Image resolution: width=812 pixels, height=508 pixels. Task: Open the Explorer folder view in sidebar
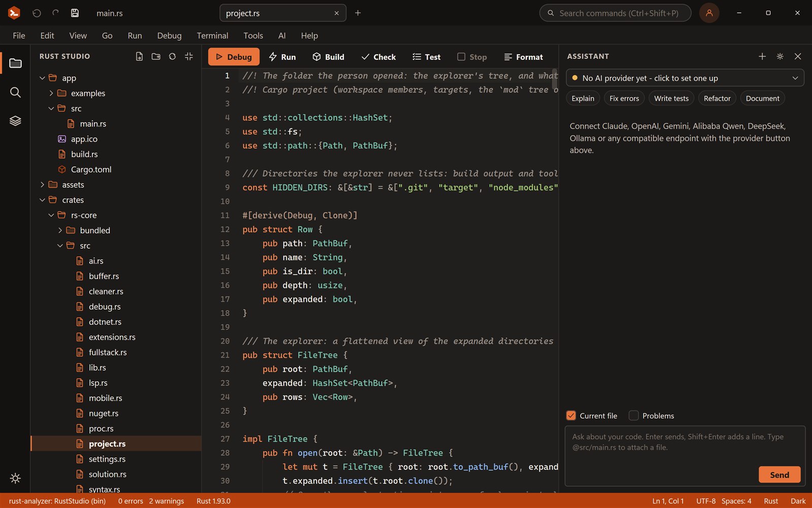coord(15,63)
